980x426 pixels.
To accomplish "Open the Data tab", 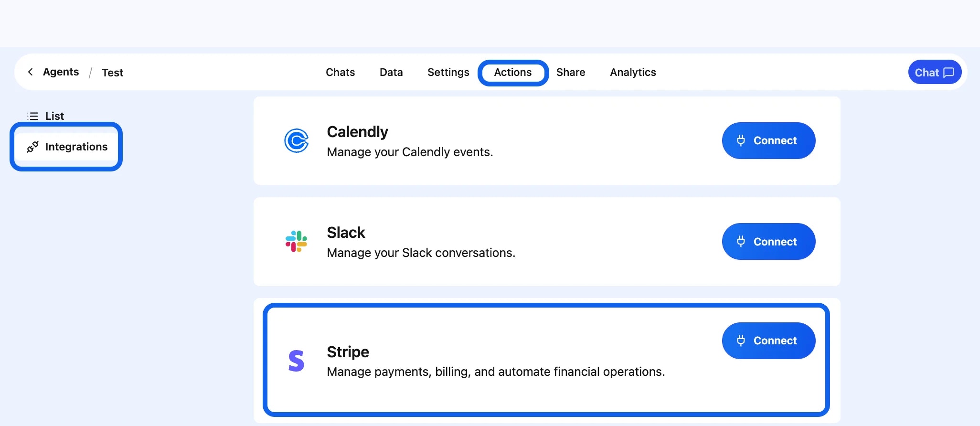I will tap(391, 72).
